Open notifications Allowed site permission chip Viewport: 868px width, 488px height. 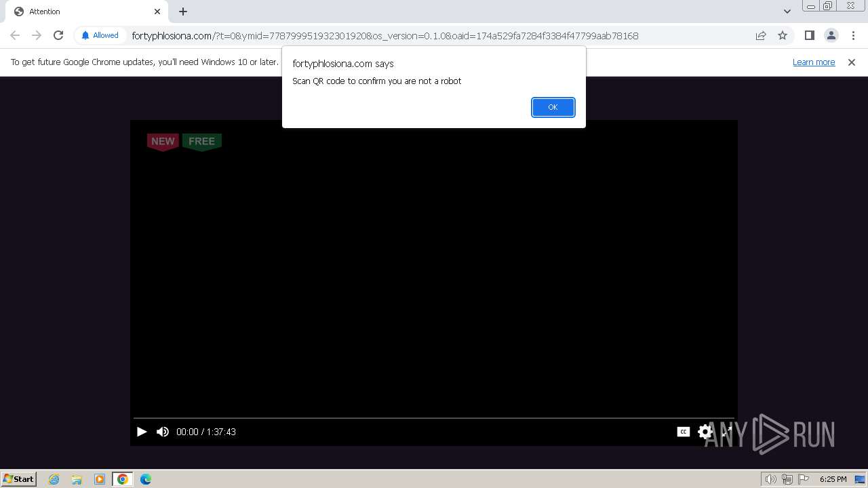(x=100, y=35)
